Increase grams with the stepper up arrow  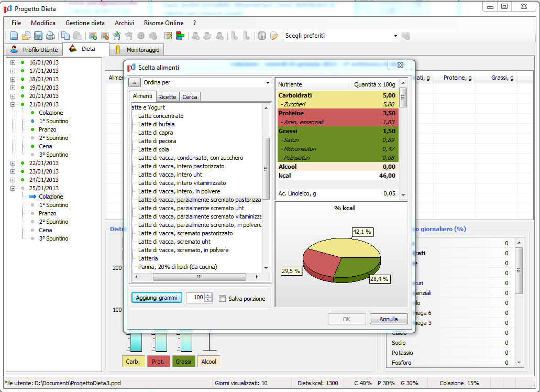(208, 296)
